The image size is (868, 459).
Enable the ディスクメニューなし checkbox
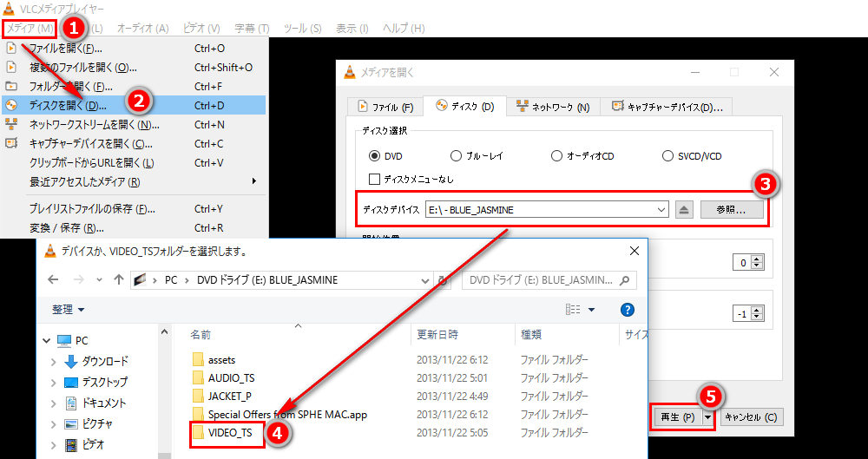point(374,179)
